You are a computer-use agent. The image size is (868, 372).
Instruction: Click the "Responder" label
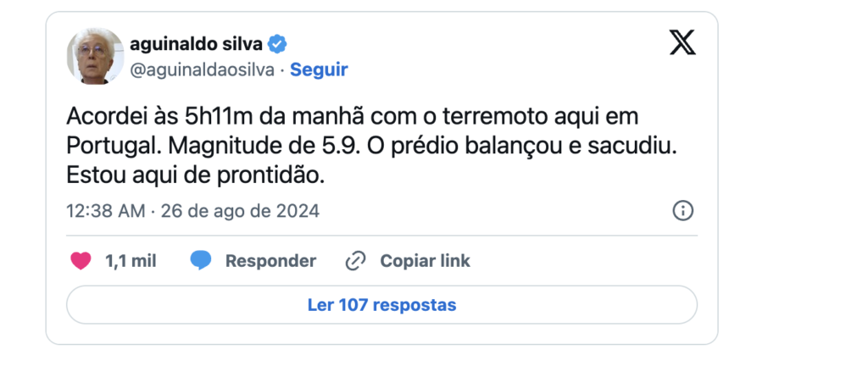pos(270,261)
